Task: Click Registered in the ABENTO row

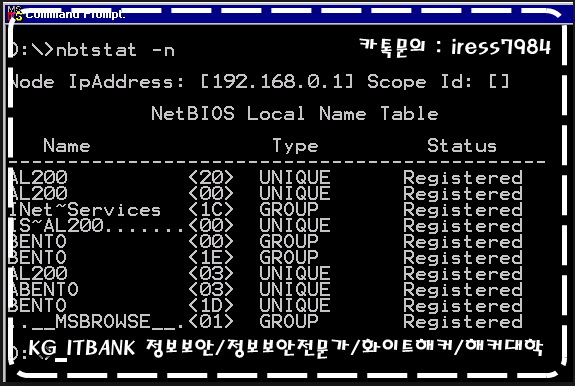Action: (463, 291)
